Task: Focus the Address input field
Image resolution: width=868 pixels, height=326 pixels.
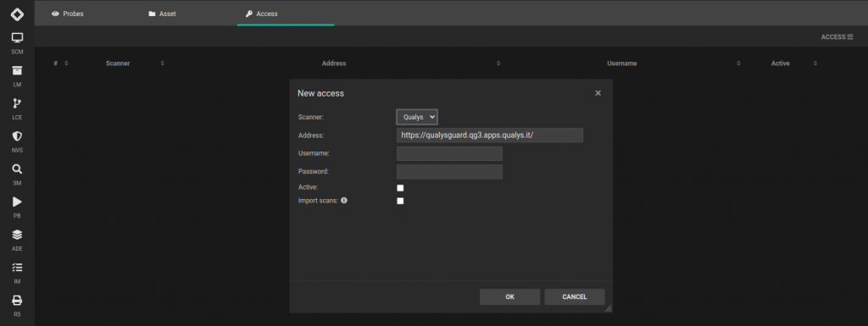Action: 490,135
